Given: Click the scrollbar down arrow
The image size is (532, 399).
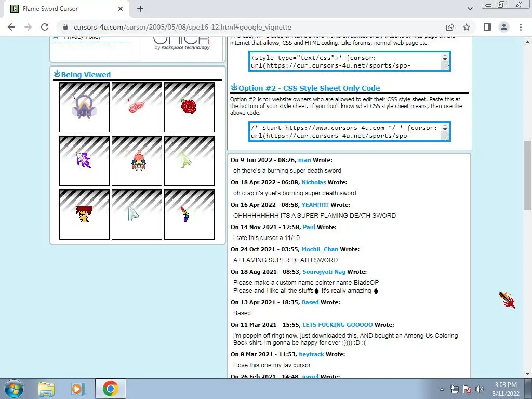Looking at the screenshot, I should pos(528,374).
